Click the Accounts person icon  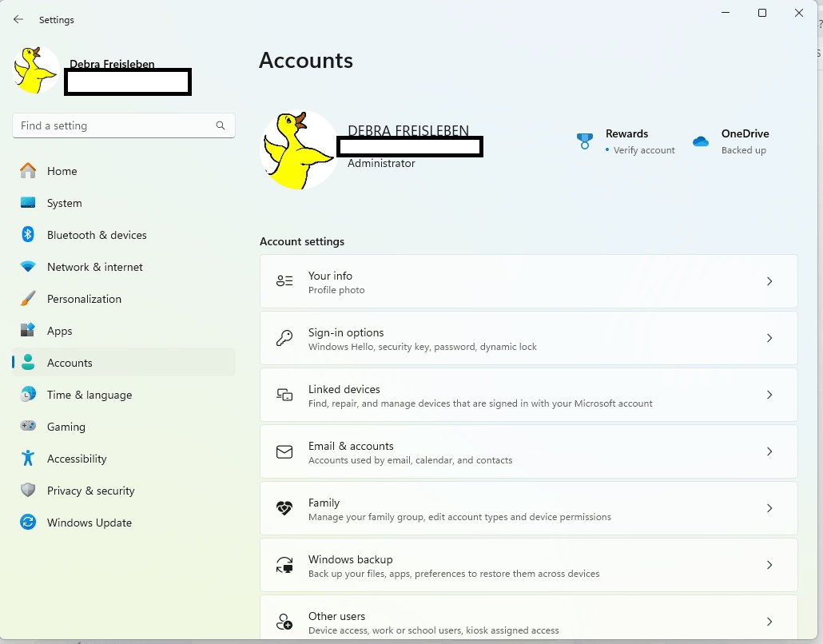click(28, 362)
